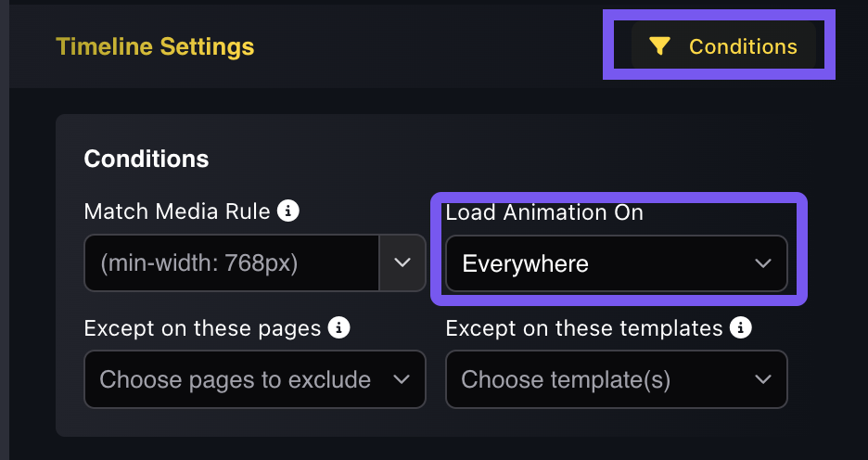Click the Load Animation On label
Screen dimensions: 868x460
tap(544, 212)
